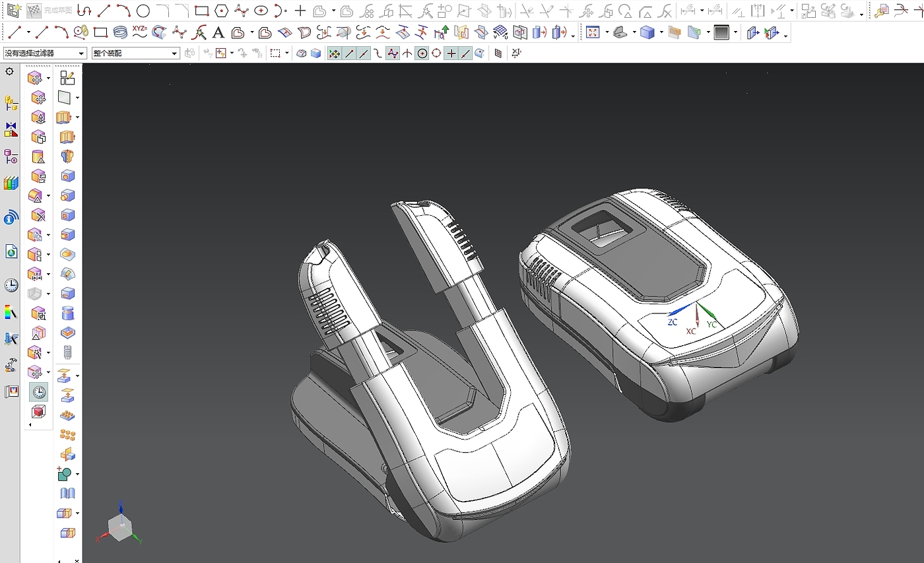
Task: Toggle the snap to Arc Center option
Action: (422, 53)
